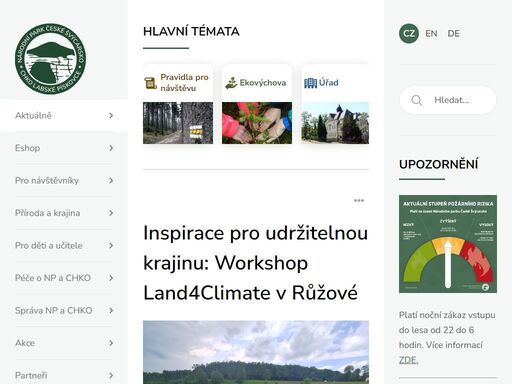Open the Správa NP a CHKO item
The height and width of the screenshot is (384, 512).
point(64,311)
